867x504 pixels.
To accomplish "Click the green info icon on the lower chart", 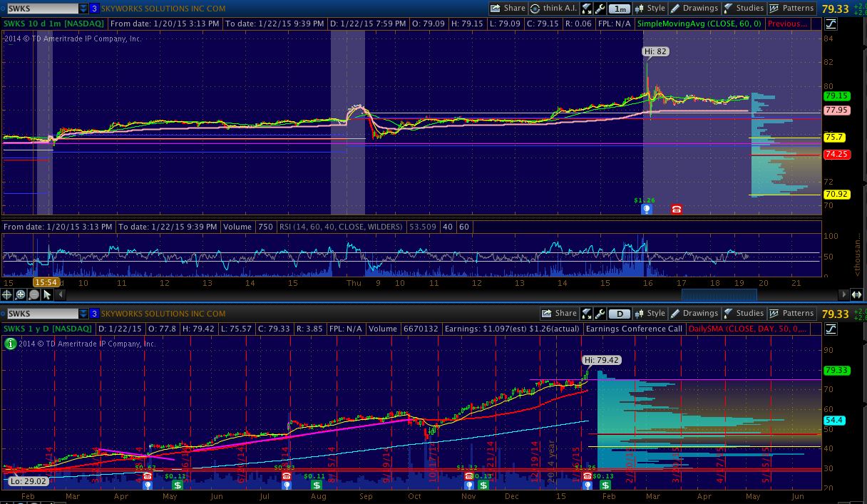I will [9, 343].
